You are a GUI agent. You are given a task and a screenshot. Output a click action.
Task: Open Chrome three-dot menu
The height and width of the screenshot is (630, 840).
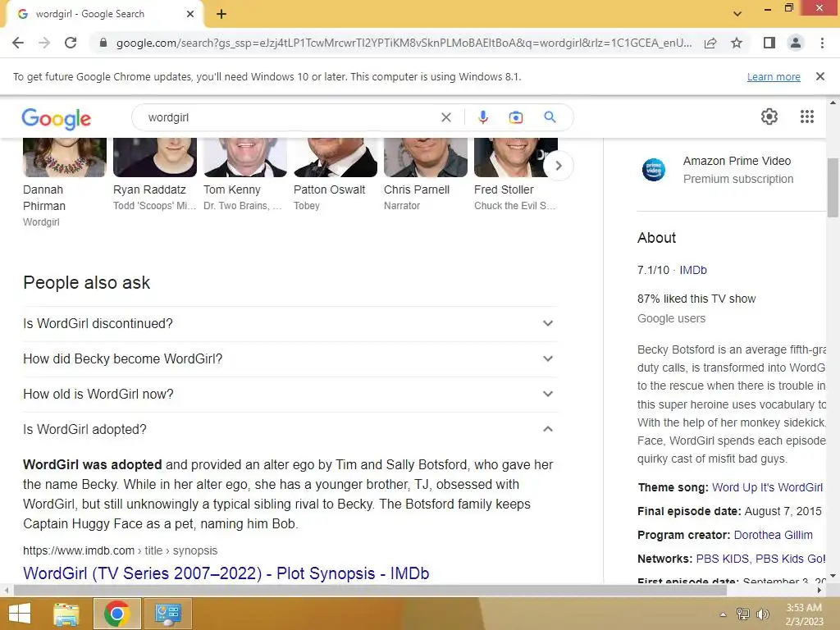tap(822, 43)
